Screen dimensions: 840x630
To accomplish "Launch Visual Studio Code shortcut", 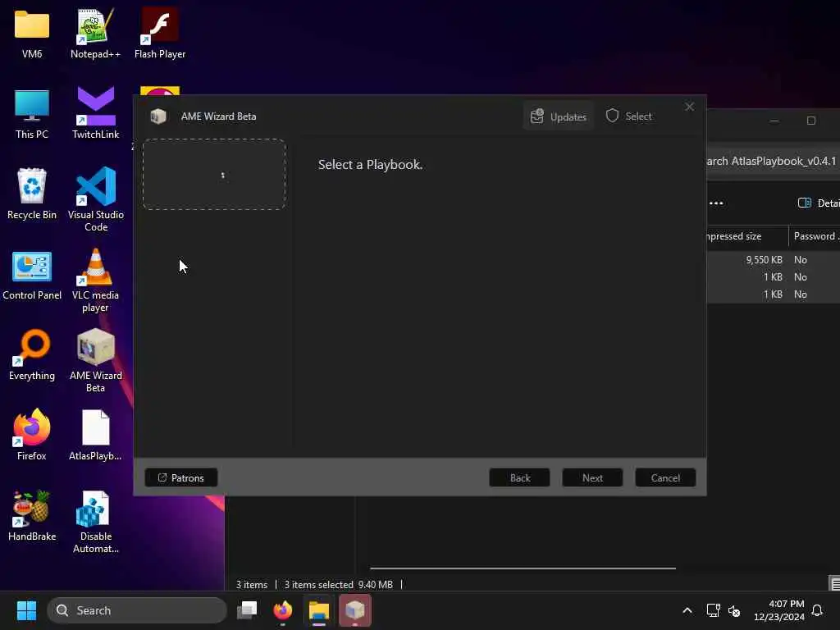I will coord(96,199).
